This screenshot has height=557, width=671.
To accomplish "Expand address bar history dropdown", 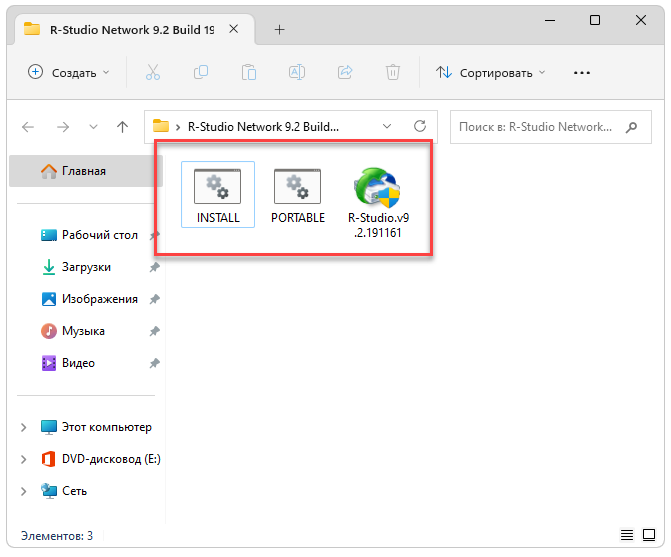I will click(x=387, y=126).
